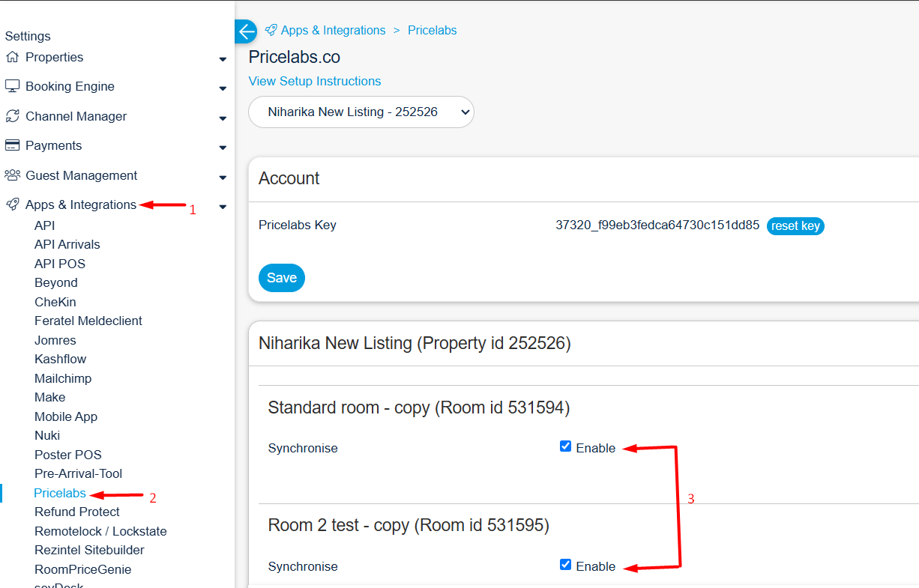The image size is (919, 588).
Task: Open the Pre-Arrival-Tool entry
Action: (78, 473)
